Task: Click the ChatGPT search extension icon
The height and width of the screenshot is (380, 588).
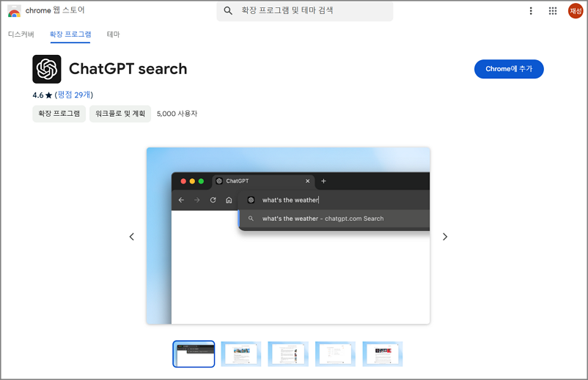Action: (x=47, y=69)
